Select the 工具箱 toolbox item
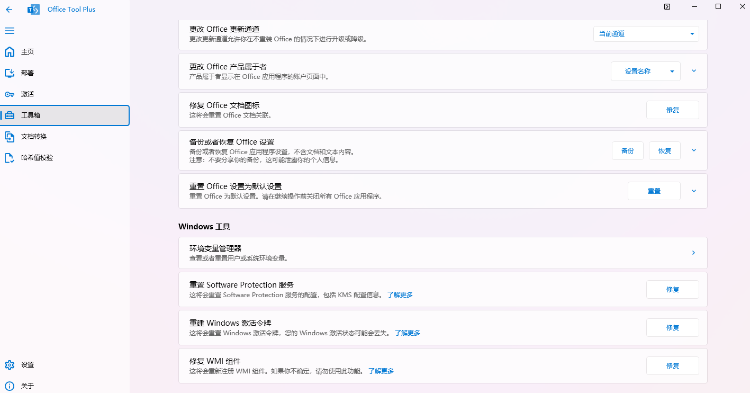Image resolution: width=750 pixels, height=393 pixels. (x=65, y=115)
